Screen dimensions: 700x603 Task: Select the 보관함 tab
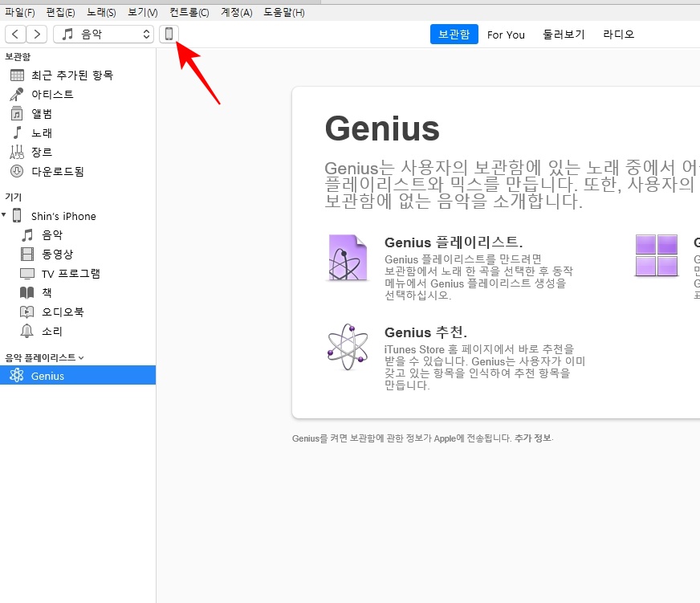[x=454, y=35]
